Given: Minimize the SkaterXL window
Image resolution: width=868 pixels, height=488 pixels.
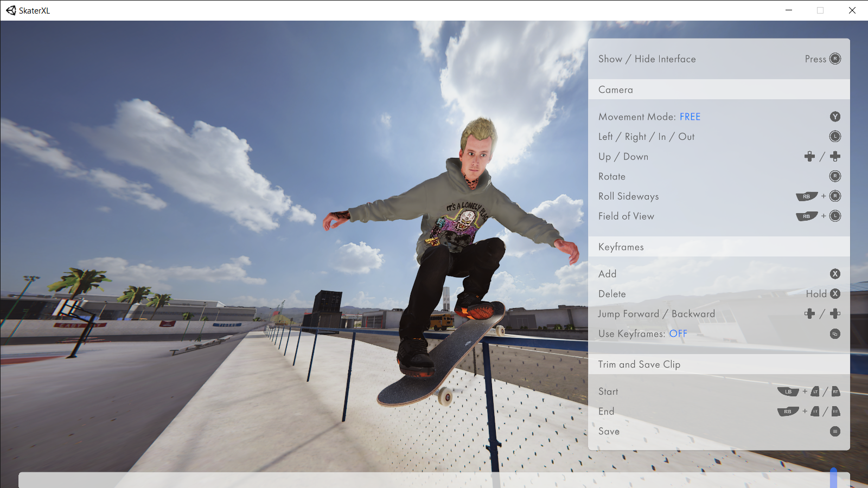Looking at the screenshot, I should pyautogui.click(x=789, y=10).
